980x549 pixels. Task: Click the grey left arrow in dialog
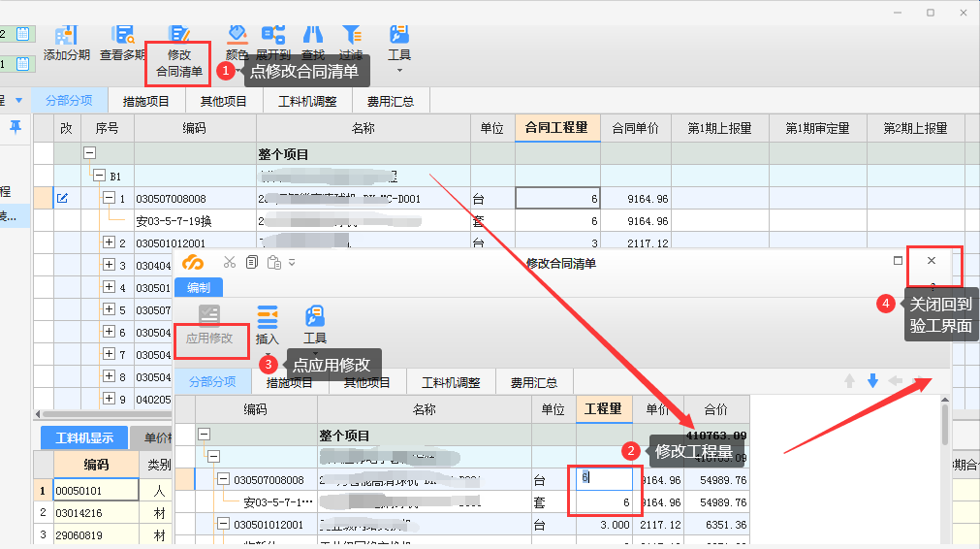tap(896, 381)
